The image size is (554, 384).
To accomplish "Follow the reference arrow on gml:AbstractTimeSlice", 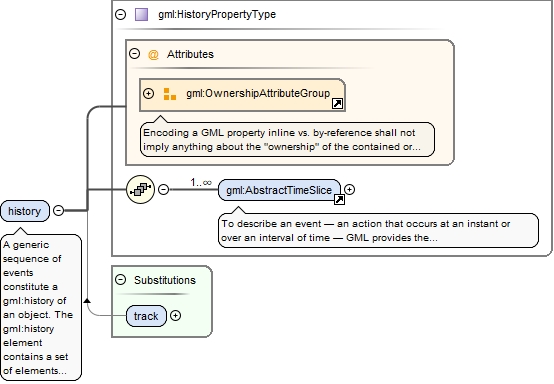I will [339, 200].
